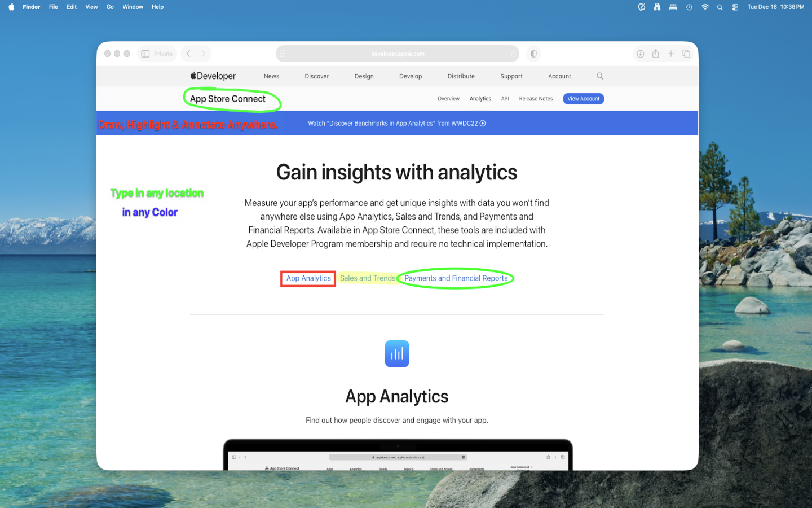Open the View menu
Viewport: 812px width, 508px height.
click(91, 7)
